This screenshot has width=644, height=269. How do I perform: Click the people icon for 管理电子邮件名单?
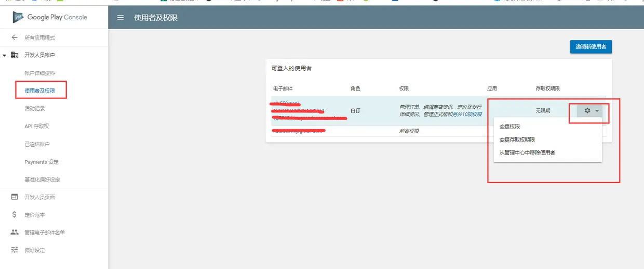pos(15,232)
